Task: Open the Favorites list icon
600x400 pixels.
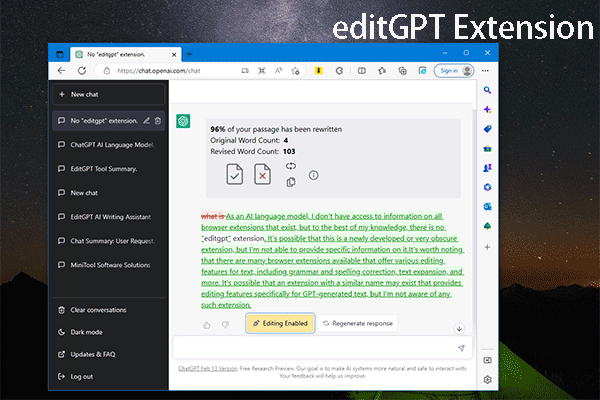Action: (x=382, y=70)
